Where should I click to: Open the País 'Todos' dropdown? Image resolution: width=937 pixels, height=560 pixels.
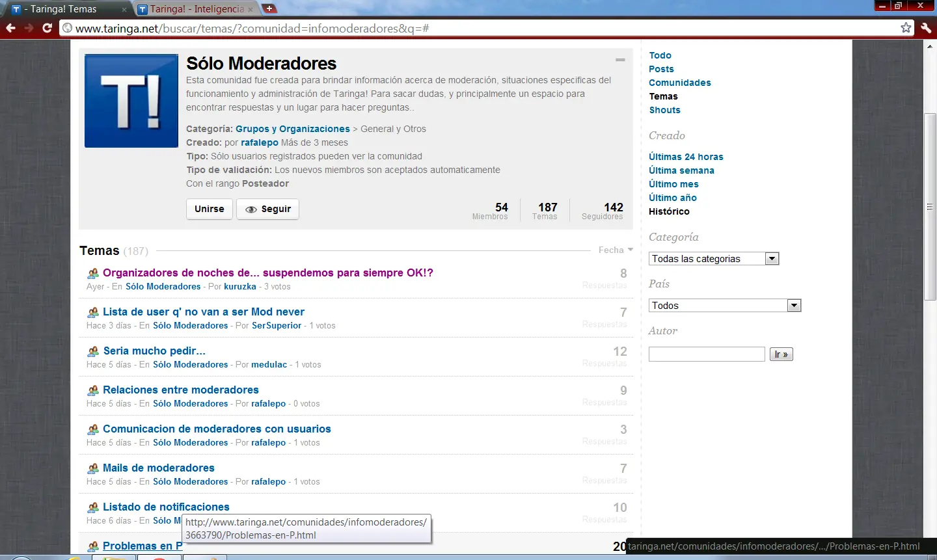pos(725,306)
